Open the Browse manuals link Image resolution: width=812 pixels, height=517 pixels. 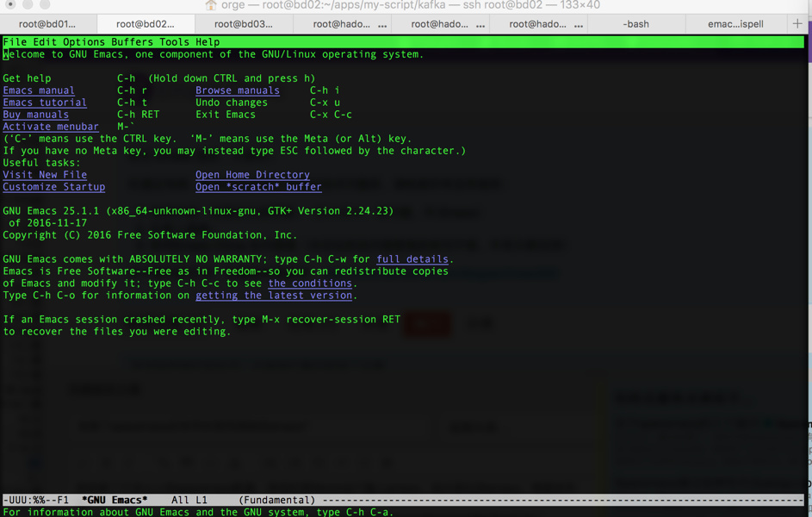(238, 90)
